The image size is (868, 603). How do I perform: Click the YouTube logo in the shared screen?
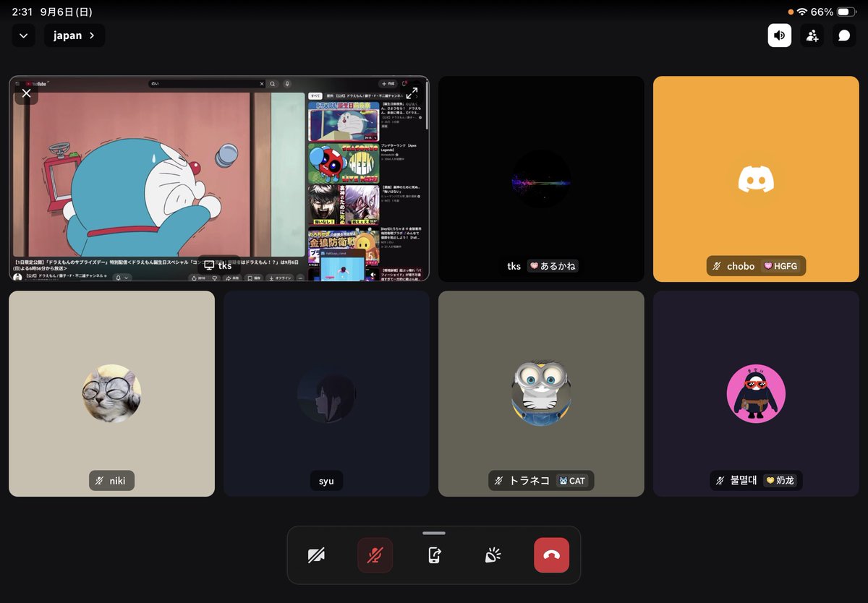(x=35, y=84)
